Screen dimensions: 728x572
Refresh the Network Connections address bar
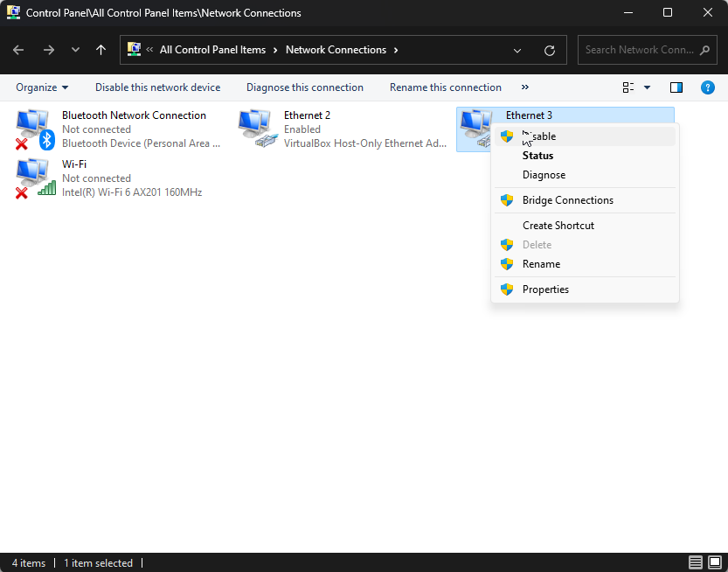click(549, 51)
